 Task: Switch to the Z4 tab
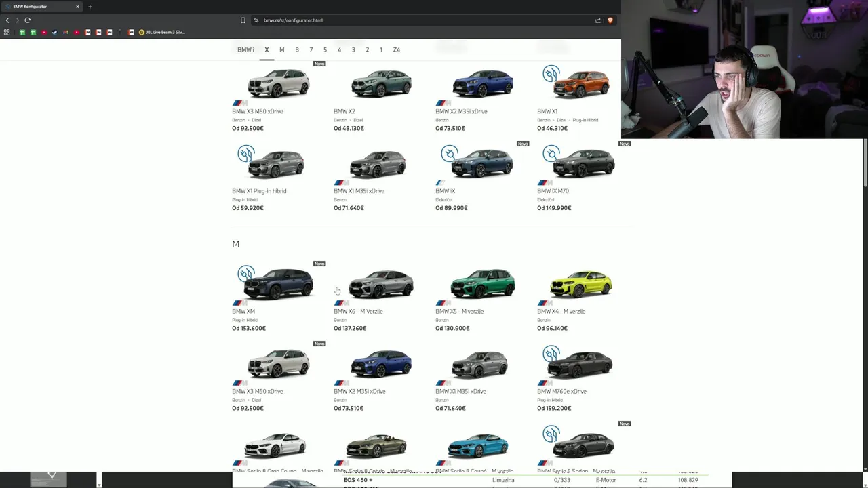(397, 49)
